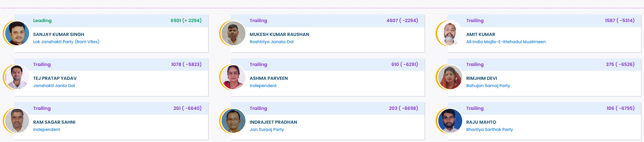644x142 pixels.
Task: Click Sanjay Kumar Singh's candidate photo
Action: click(17, 34)
